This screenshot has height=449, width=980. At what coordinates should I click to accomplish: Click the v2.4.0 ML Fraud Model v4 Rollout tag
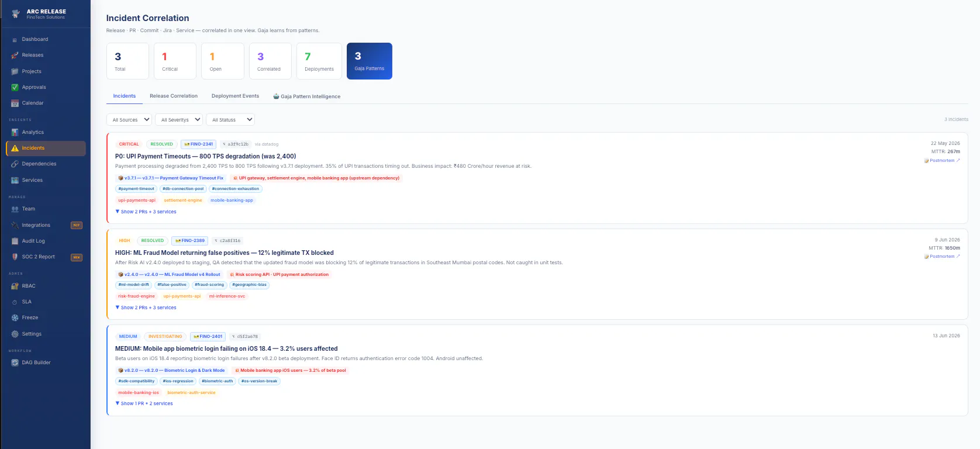pos(169,274)
